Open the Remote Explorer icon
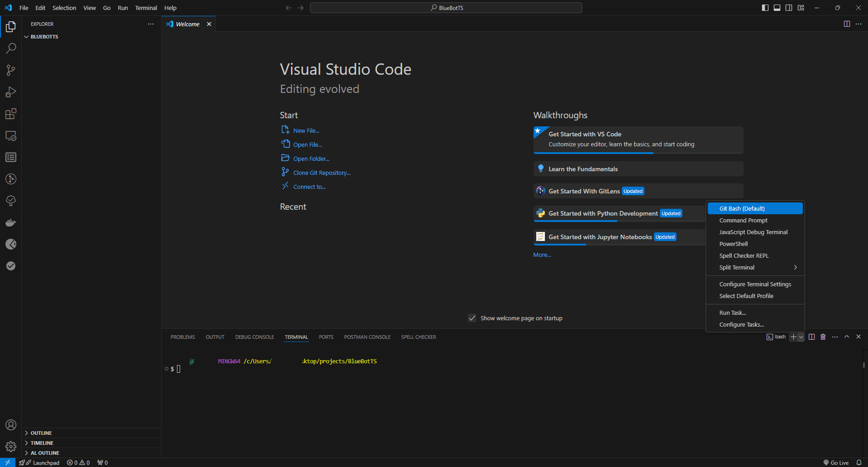 [x=11, y=135]
